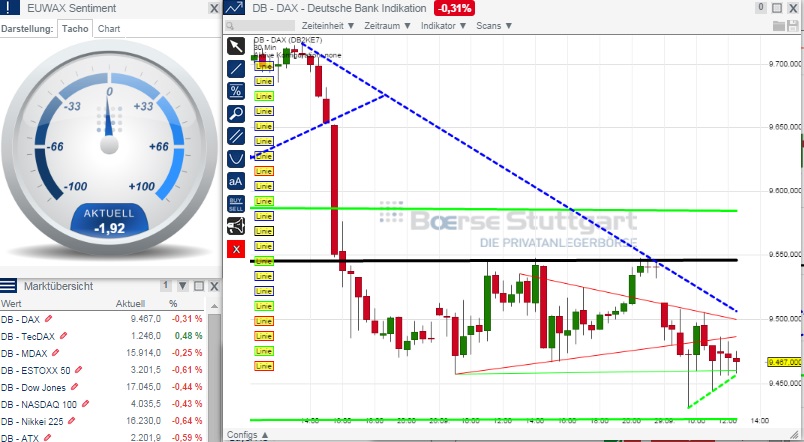This screenshot has width=804, height=442.
Task: Click the 15.914,0 MDAX value
Action: coord(144,353)
